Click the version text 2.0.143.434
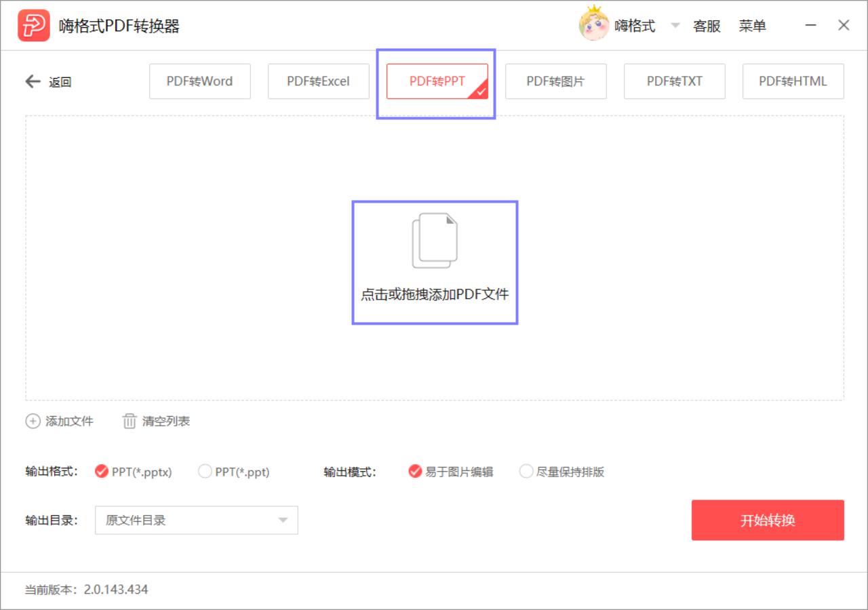Screen dimensions: 868x610 (x=116, y=590)
